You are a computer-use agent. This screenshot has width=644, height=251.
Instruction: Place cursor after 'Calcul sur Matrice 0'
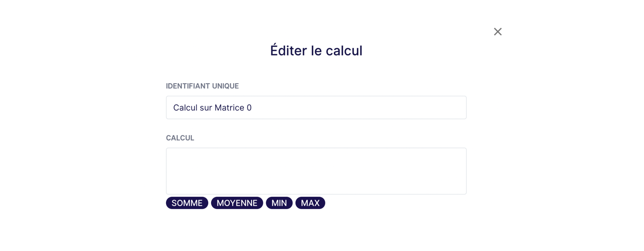[x=252, y=108]
